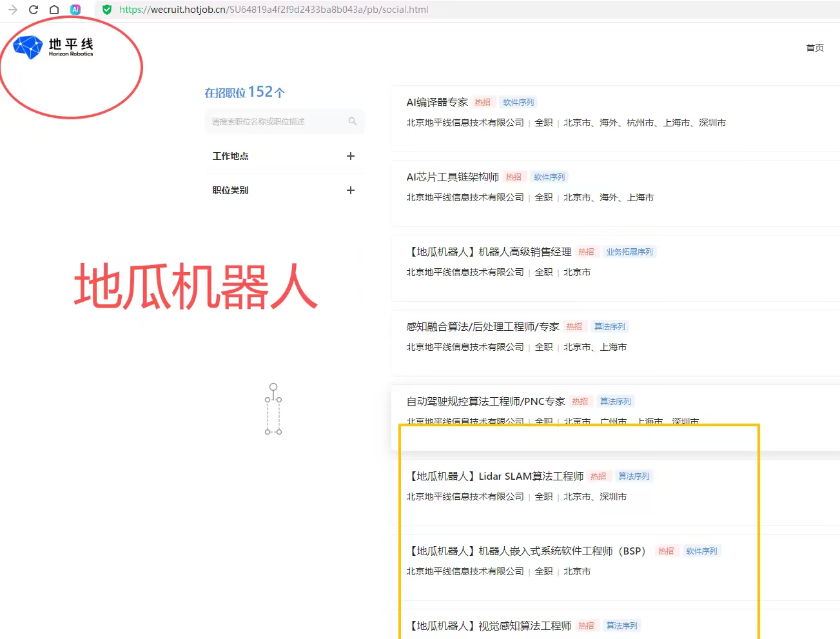Open the 视觉感知算法工程师 job posting

click(x=489, y=625)
